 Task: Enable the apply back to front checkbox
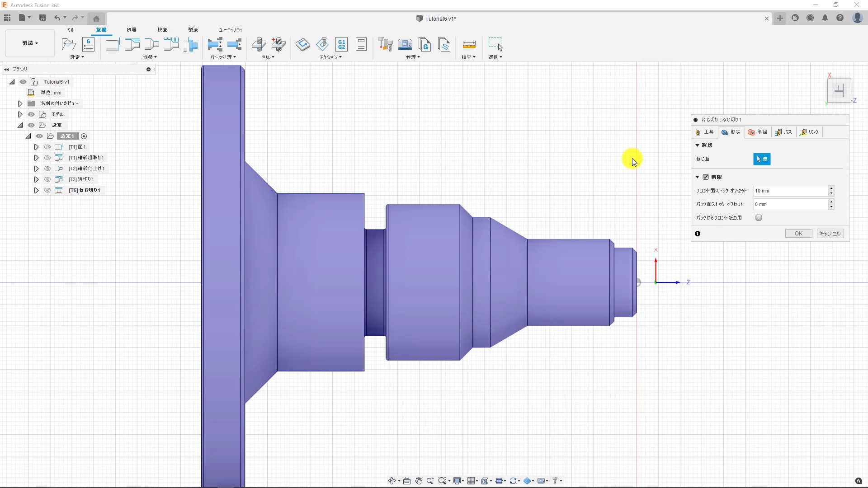[759, 218]
